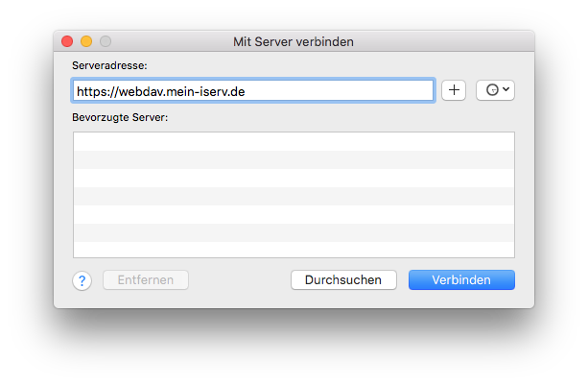Select the fifth row of favorite servers list

294,215
